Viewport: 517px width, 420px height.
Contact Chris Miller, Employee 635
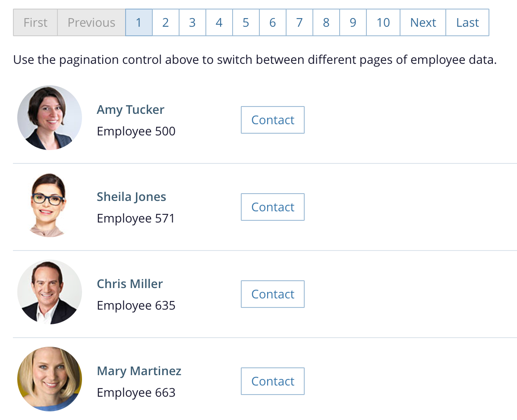(273, 294)
